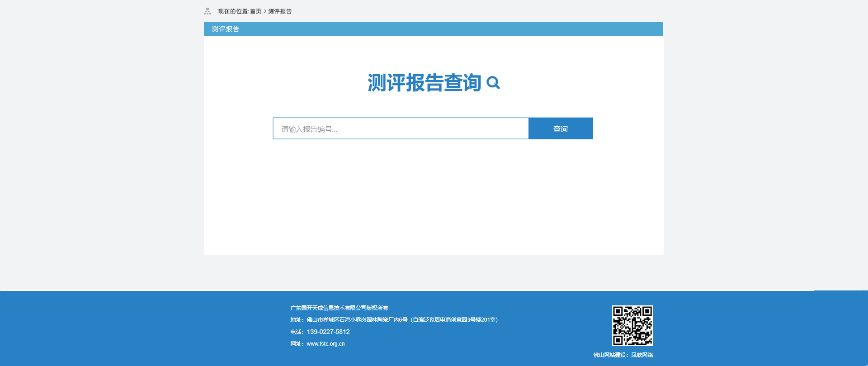Click the 现在的位置 breadcrumb label
Image resolution: width=868 pixels, height=366 pixels.
[233, 11]
